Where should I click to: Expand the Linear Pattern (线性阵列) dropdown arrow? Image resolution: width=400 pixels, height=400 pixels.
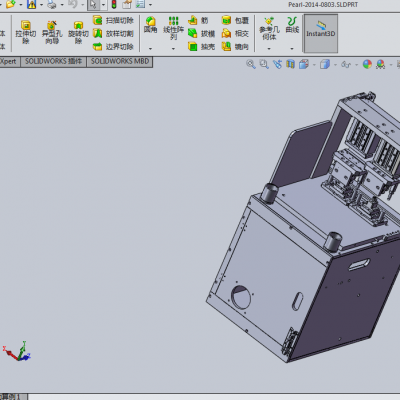173,49
